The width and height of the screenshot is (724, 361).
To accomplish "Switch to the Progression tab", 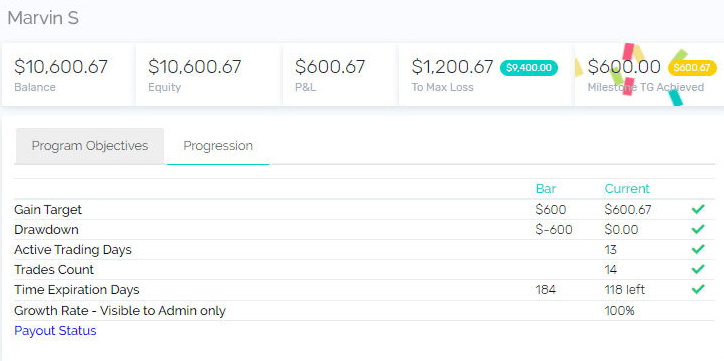I will [218, 146].
